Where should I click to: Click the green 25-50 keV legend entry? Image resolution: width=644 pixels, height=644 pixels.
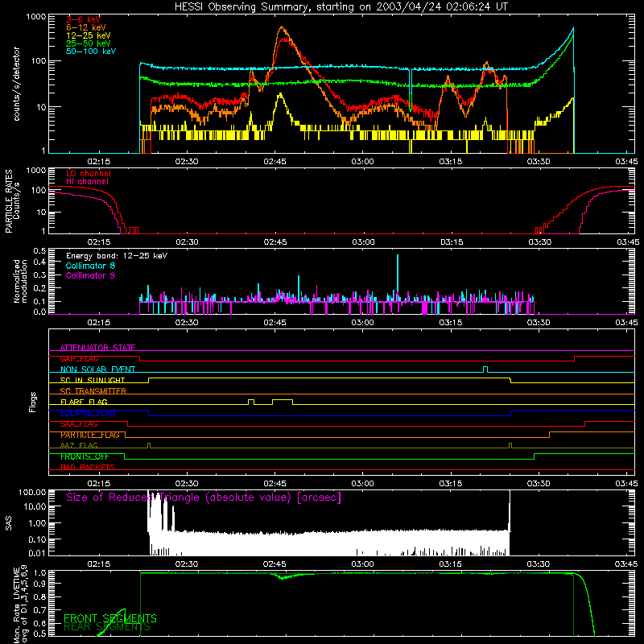pos(88,43)
